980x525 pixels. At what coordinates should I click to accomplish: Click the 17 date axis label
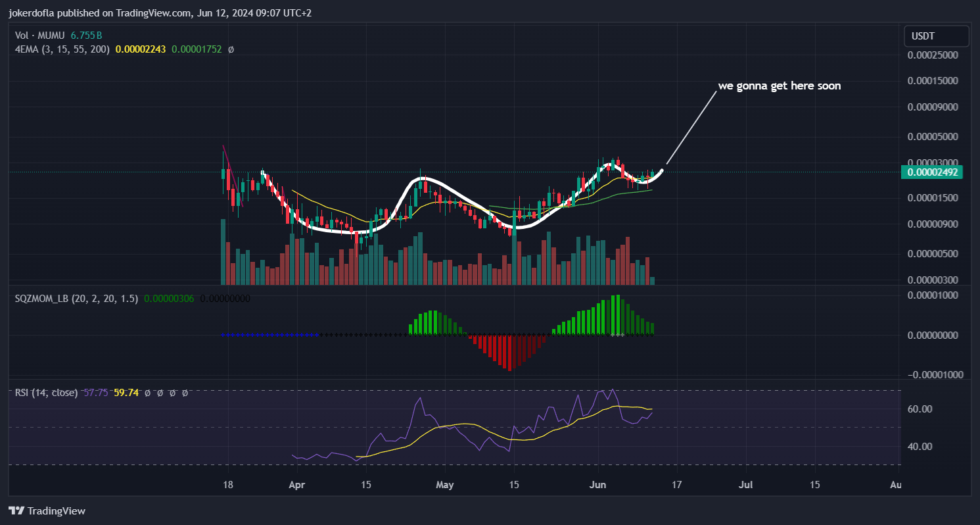pos(677,484)
